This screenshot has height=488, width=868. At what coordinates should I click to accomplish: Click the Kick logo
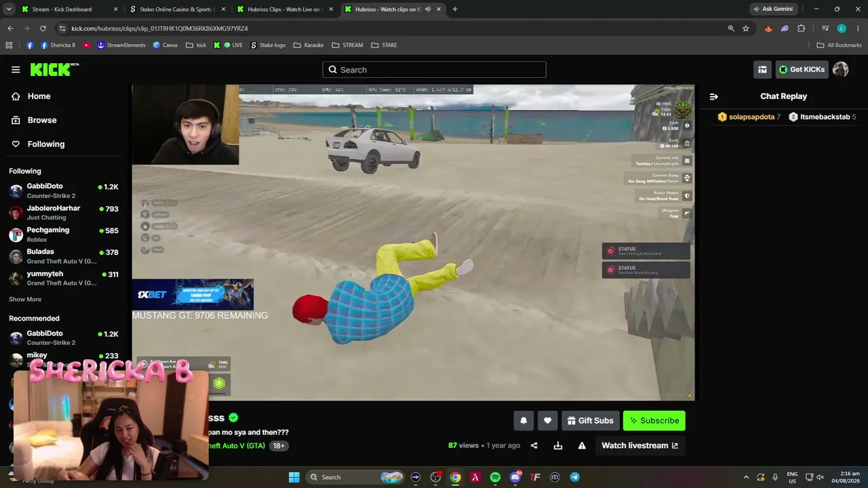click(x=54, y=69)
